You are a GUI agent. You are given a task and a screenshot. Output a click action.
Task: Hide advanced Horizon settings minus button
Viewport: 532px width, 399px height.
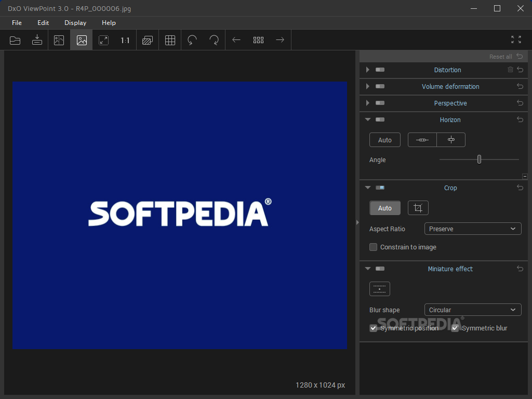(525, 177)
